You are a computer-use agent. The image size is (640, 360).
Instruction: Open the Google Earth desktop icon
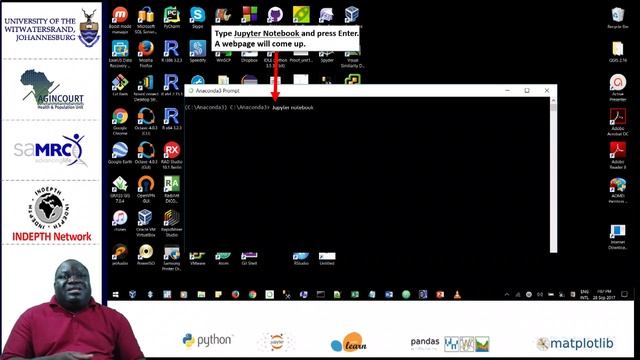point(120,153)
